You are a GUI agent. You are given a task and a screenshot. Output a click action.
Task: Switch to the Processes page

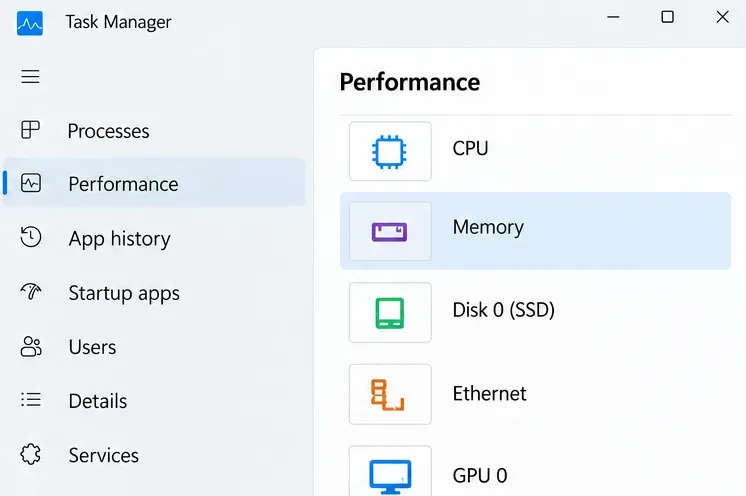pyautogui.click(x=108, y=131)
